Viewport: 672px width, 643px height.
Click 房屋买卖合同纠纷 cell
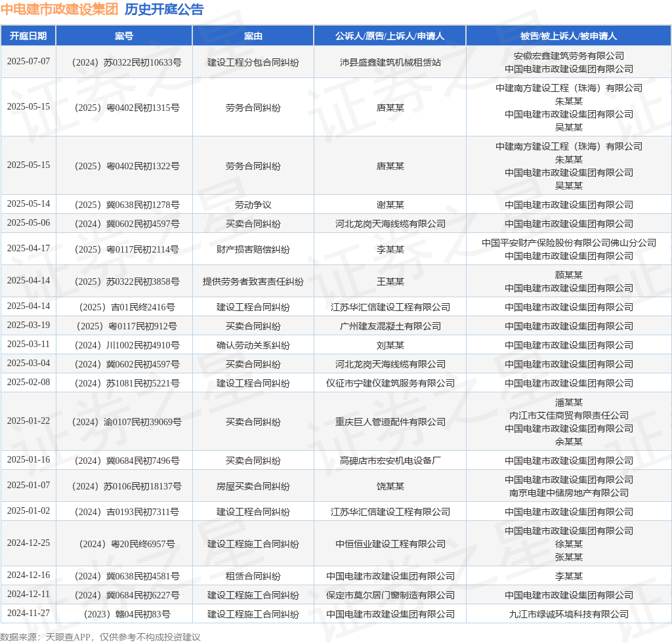(253, 486)
